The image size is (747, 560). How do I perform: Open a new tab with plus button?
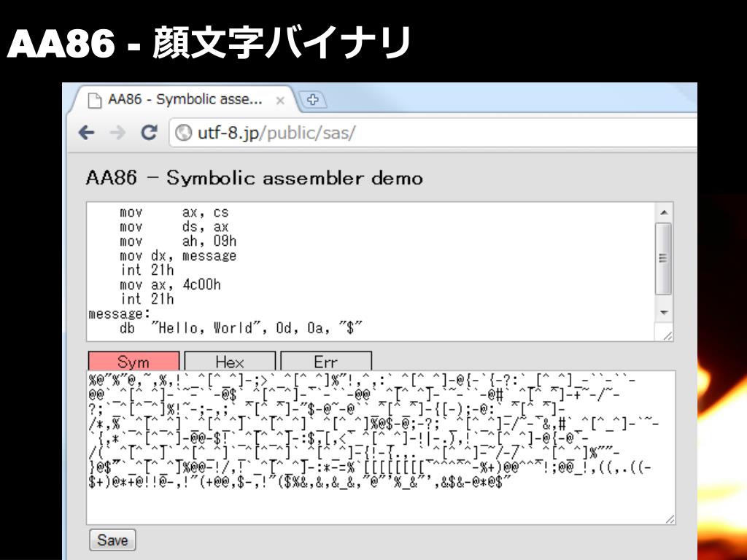click(x=313, y=99)
